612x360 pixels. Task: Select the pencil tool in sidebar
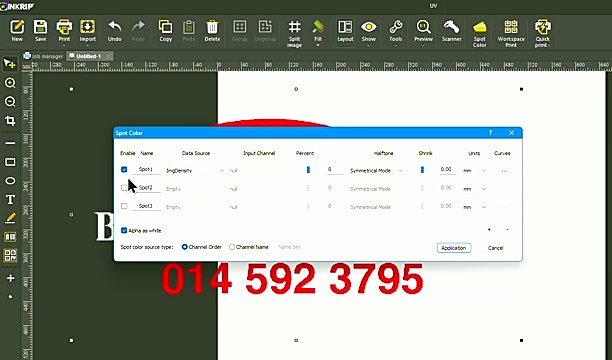[10, 218]
